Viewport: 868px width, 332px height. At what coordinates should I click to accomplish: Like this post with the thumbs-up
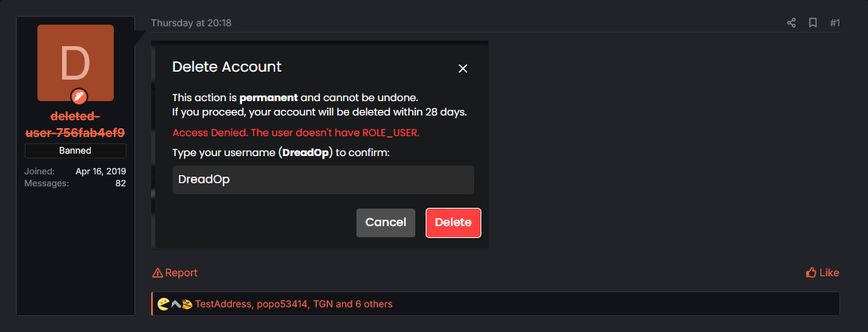pos(823,273)
